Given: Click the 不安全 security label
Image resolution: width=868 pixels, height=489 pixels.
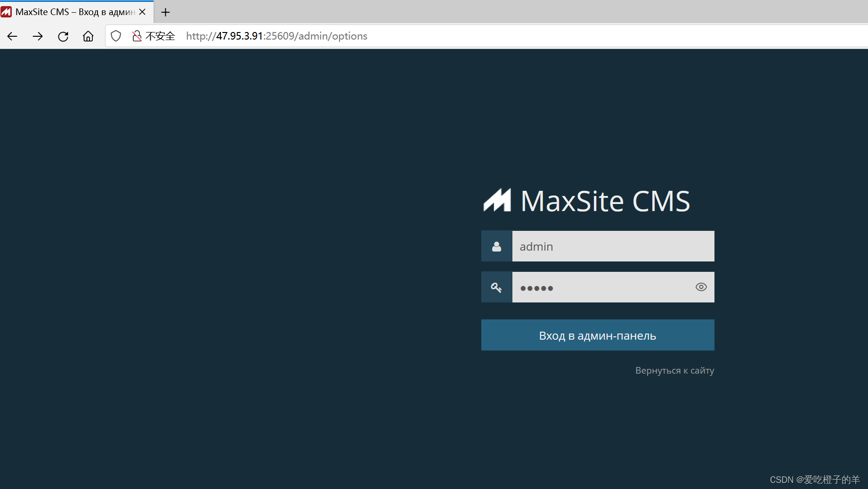Looking at the screenshot, I should tap(160, 36).
